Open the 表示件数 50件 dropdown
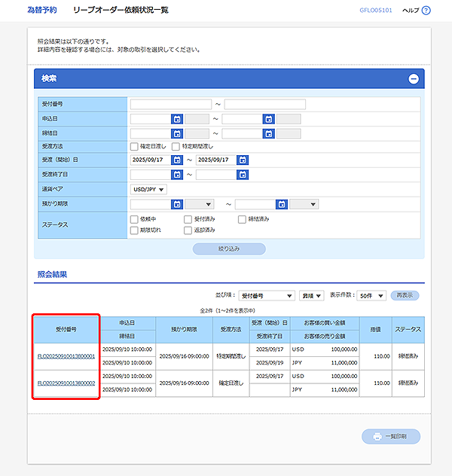452x476 pixels. point(371,296)
